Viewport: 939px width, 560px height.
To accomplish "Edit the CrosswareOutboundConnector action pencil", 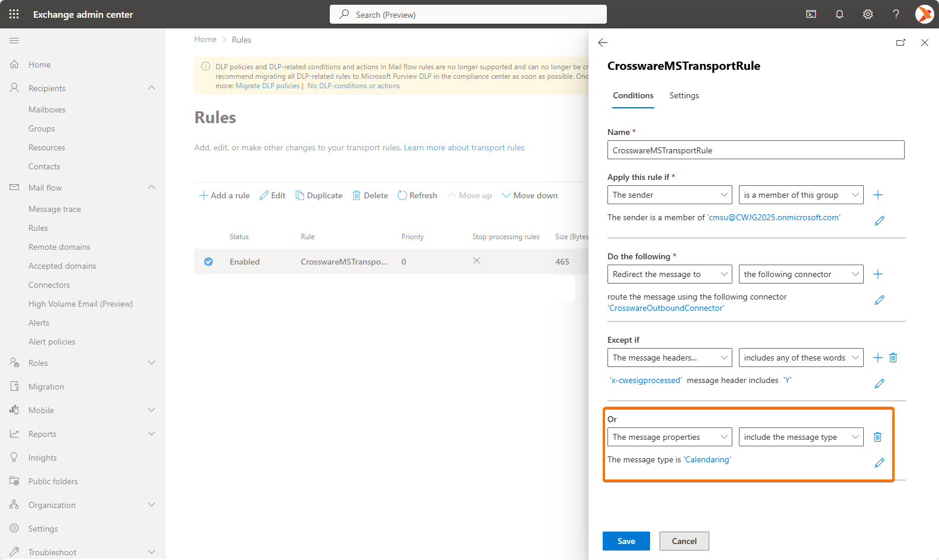I will (879, 300).
